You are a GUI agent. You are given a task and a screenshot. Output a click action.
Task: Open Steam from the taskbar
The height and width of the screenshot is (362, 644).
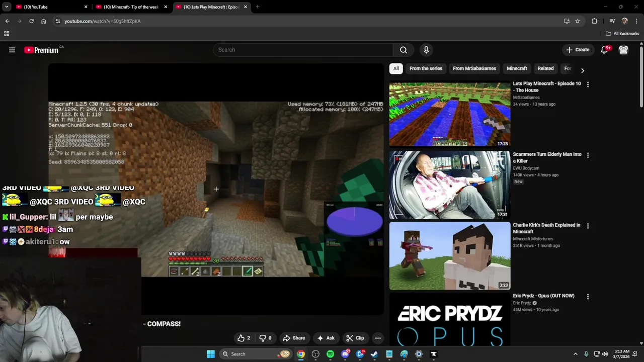click(x=374, y=354)
